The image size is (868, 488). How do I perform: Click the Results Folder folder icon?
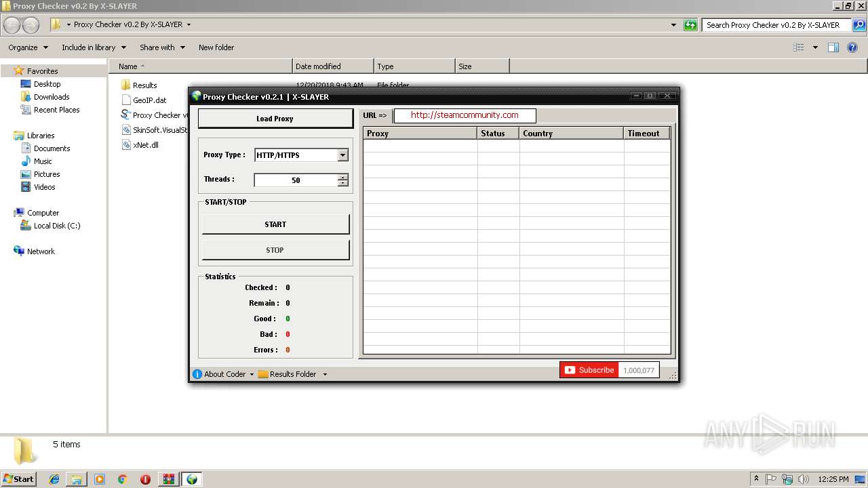click(263, 374)
